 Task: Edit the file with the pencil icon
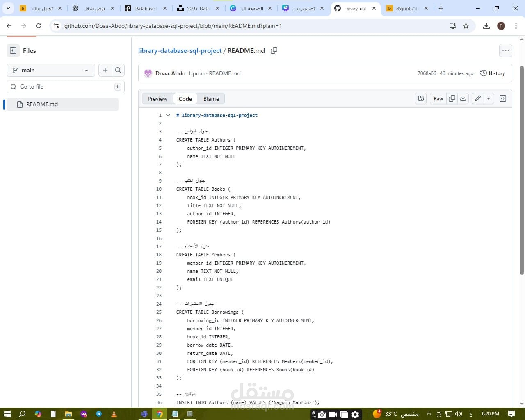click(x=477, y=98)
